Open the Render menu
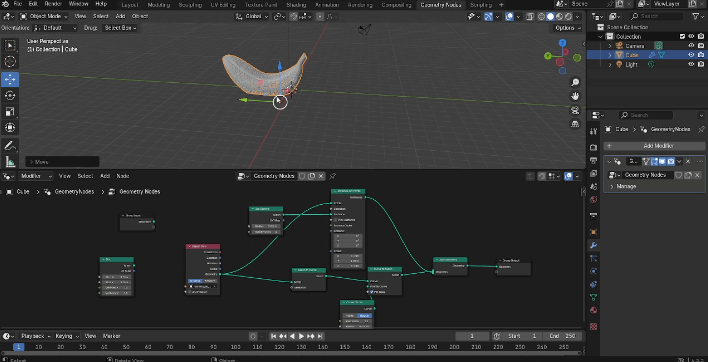This screenshot has width=708, height=362. pyautogui.click(x=53, y=5)
